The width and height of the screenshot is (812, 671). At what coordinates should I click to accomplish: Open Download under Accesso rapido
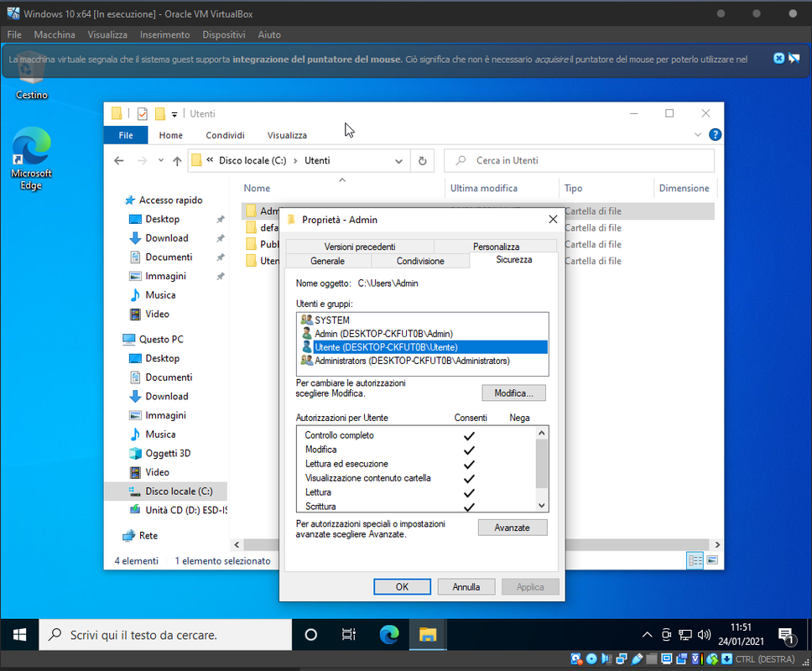coord(166,238)
